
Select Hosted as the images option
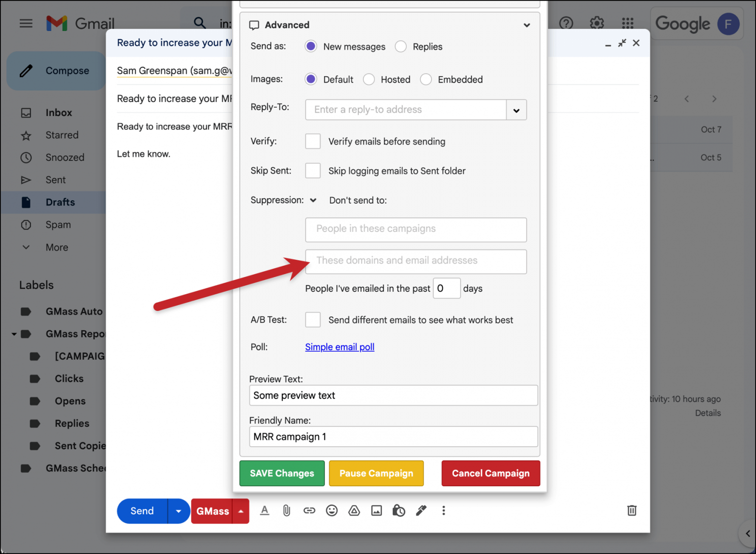pos(369,79)
